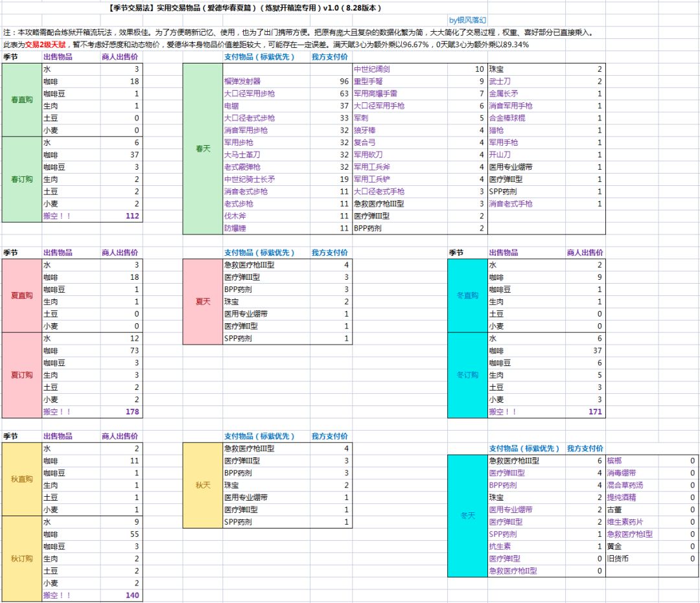This screenshot has height=603, width=700.
Task: Select the title cell with v1.0 text
Action: click(x=244, y=8)
